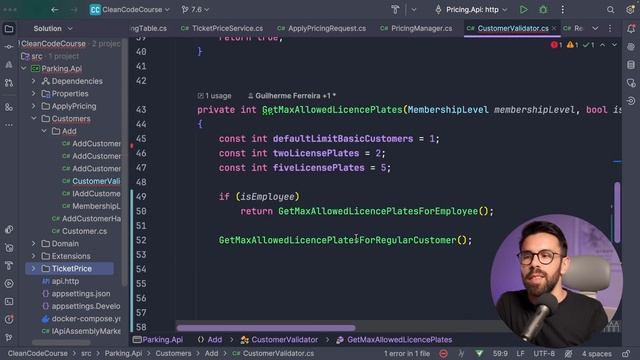
Task: Open the IDE settings gear icon
Action: pyautogui.click(x=631, y=9)
